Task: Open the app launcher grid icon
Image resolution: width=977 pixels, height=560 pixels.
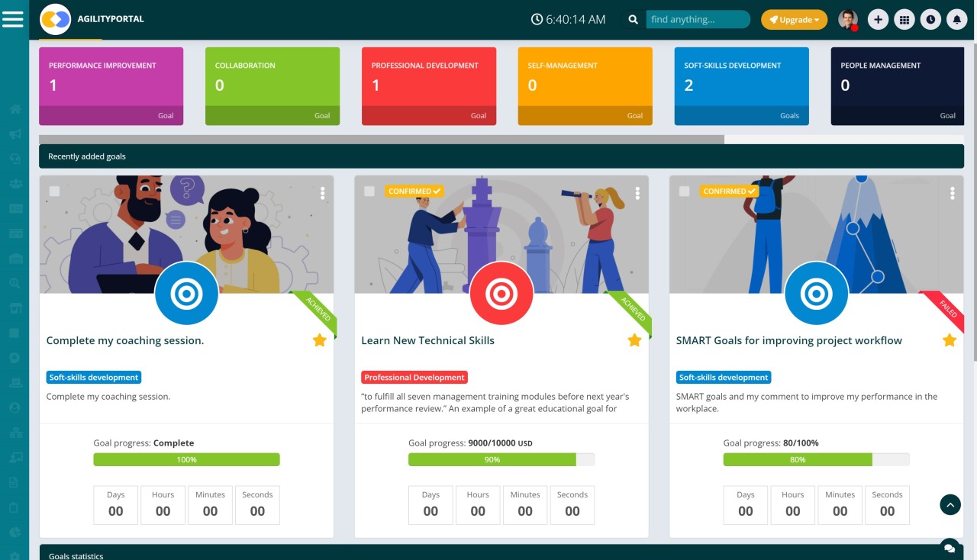Action: 904,19
